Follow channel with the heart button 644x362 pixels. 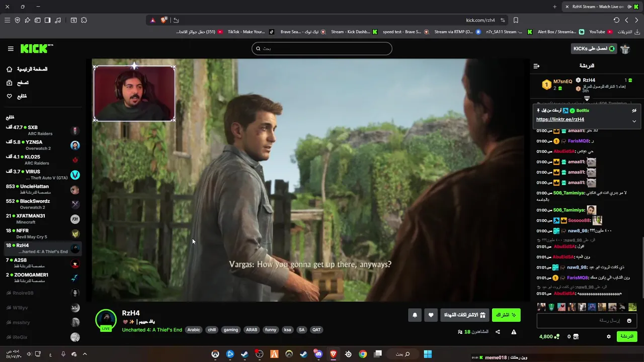[431, 315]
